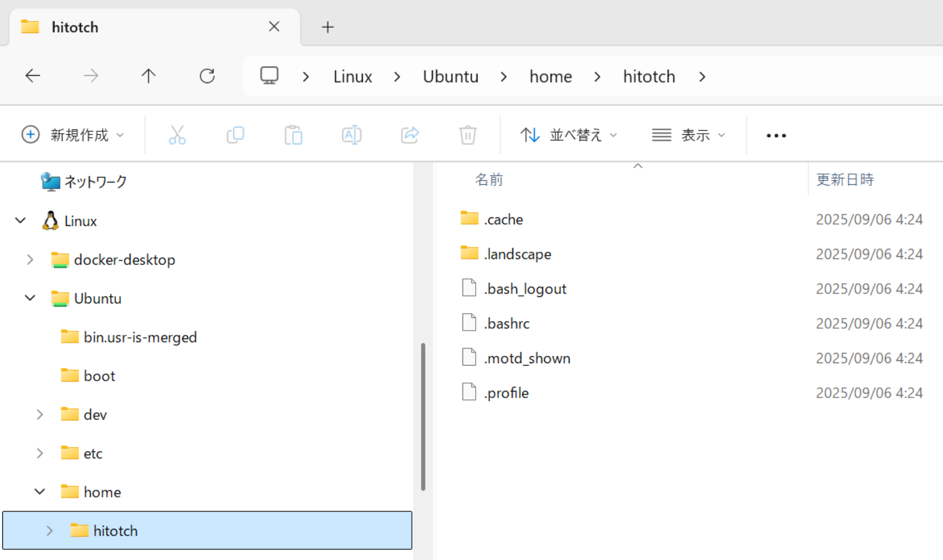Select the .bashrc file
The width and height of the screenshot is (943, 560).
pos(506,323)
